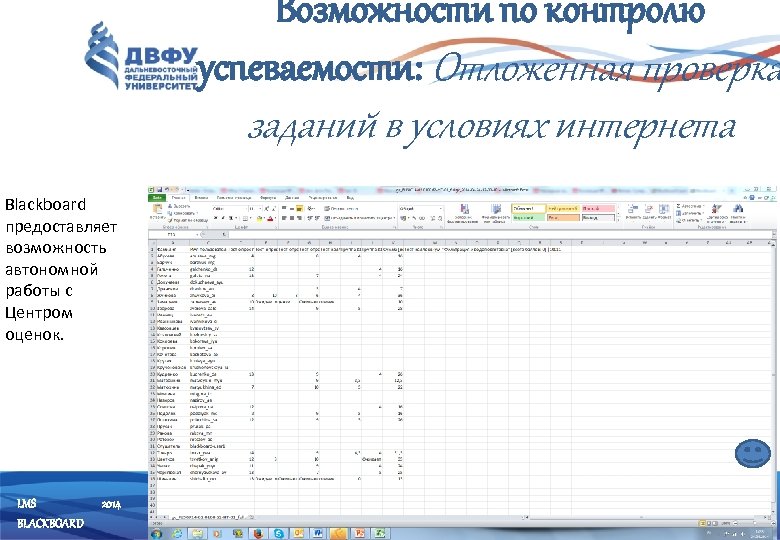Switch to the Data (Данные) ribbon tab
Viewport: 780px width, 540px height.
click(292, 198)
